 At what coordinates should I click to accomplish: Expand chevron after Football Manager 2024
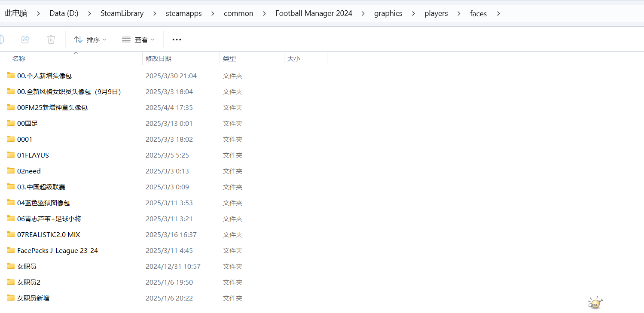tap(363, 13)
